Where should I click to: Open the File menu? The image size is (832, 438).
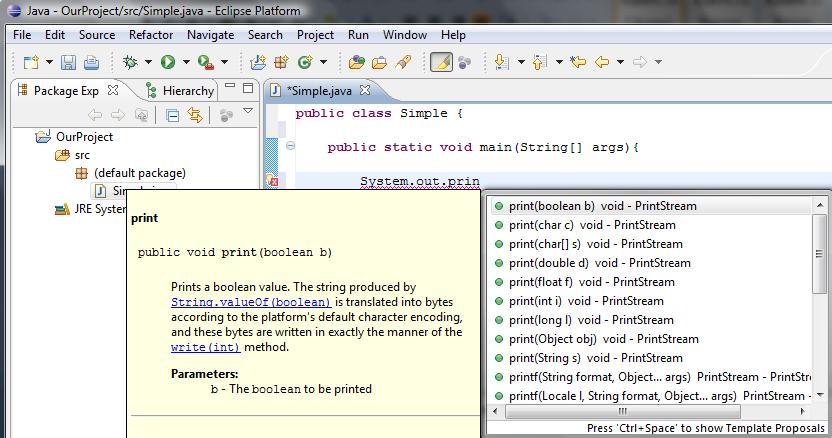(22, 35)
